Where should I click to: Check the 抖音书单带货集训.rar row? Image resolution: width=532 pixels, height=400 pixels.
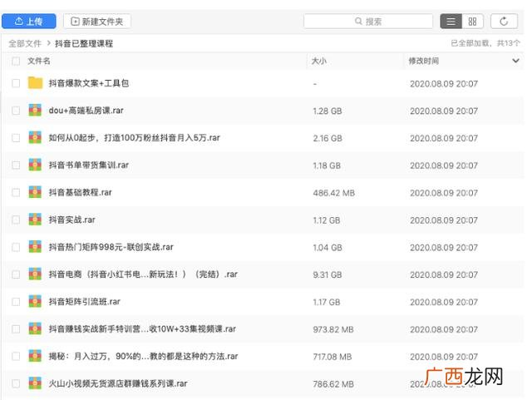[16, 165]
